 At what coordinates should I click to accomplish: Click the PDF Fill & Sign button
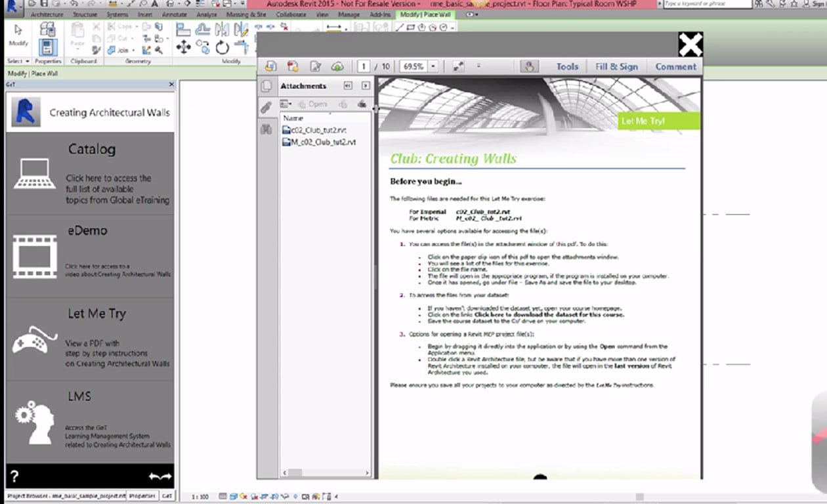pyautogui.click(x=616, y=66)
